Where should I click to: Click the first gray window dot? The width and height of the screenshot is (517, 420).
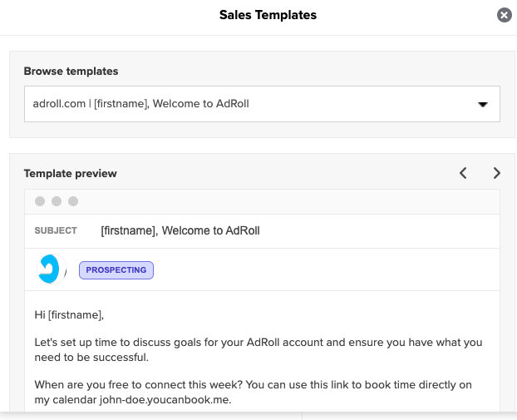[40, 201]
